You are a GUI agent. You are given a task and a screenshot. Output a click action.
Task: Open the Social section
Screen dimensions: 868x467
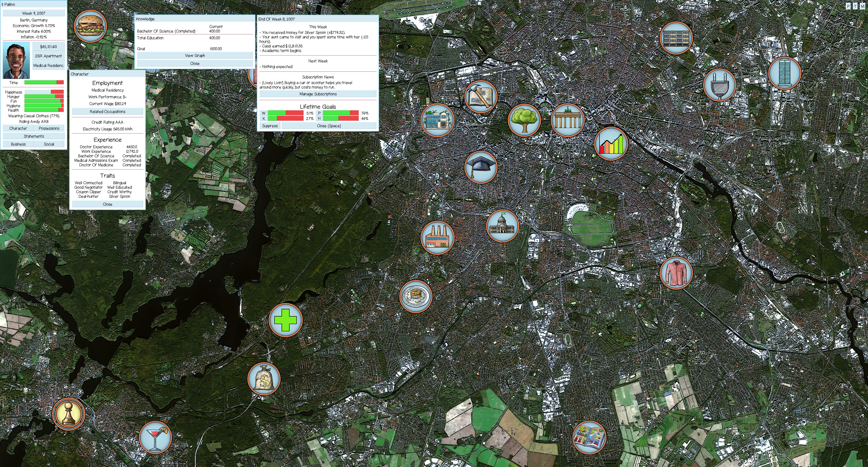pyautogui.click(x=49, y=144)
